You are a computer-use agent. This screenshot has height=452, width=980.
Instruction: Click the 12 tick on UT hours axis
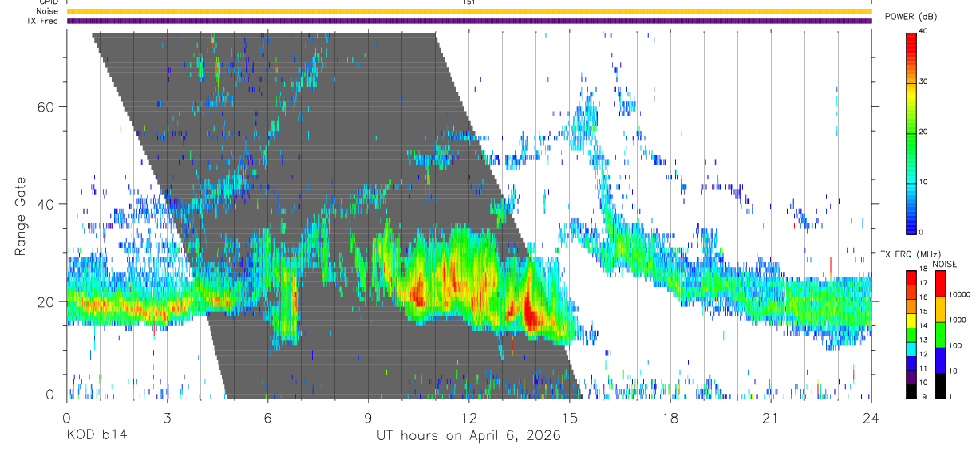[x=469, y=419]
